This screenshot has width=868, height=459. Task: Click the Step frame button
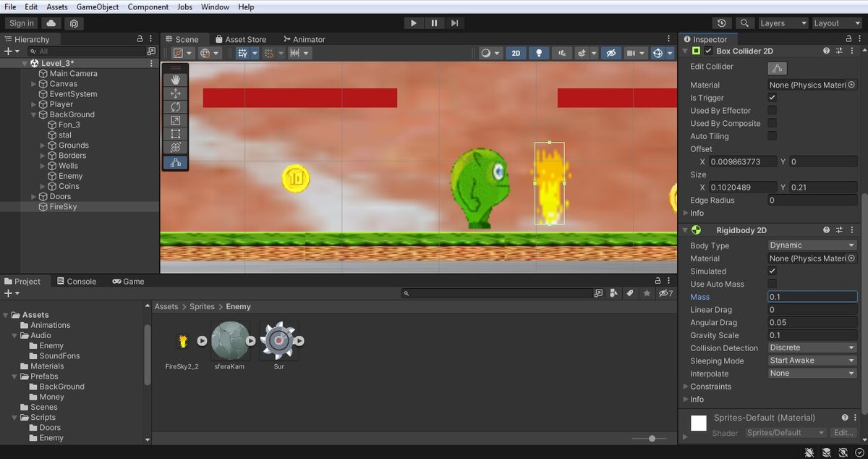(454, 23)
